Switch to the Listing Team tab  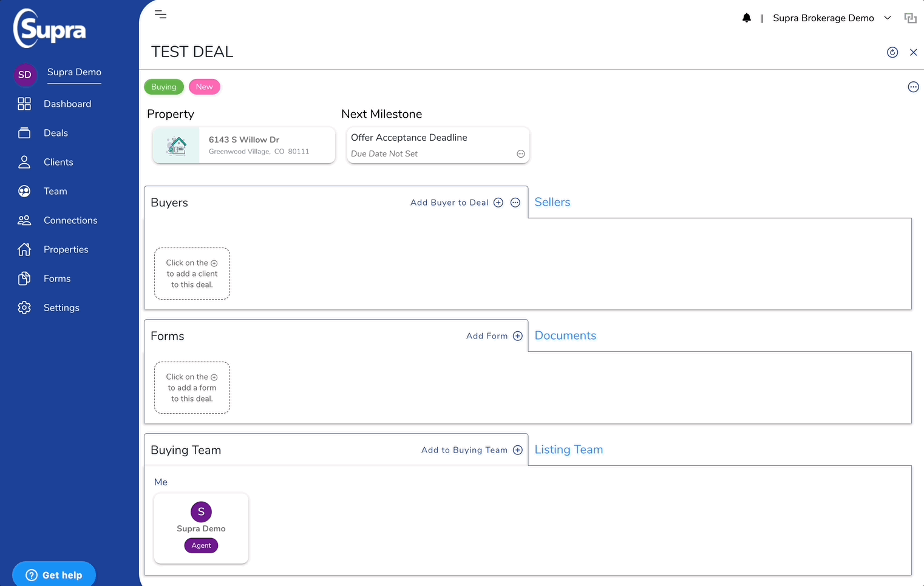pos(569,450)
